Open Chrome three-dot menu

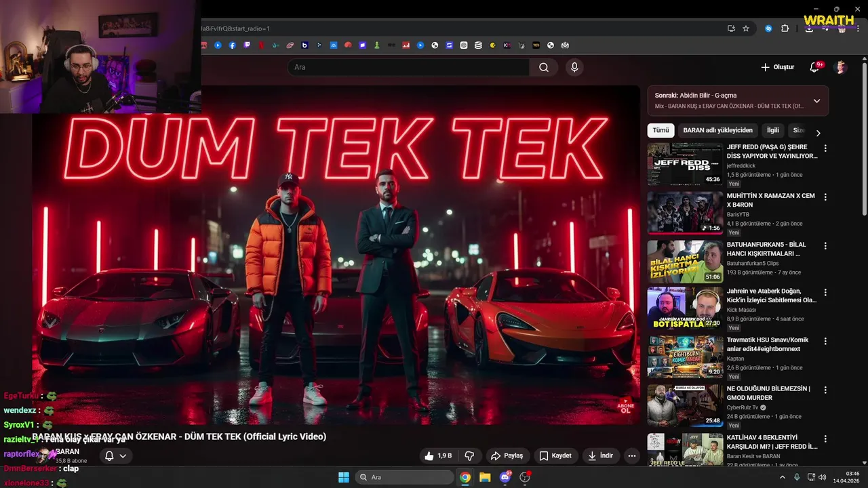[858, 28]
